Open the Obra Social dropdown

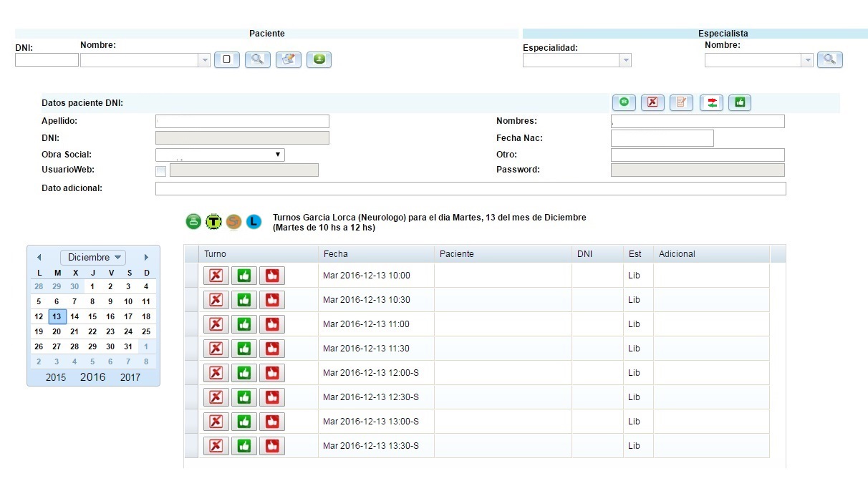[x=220, y=155]
